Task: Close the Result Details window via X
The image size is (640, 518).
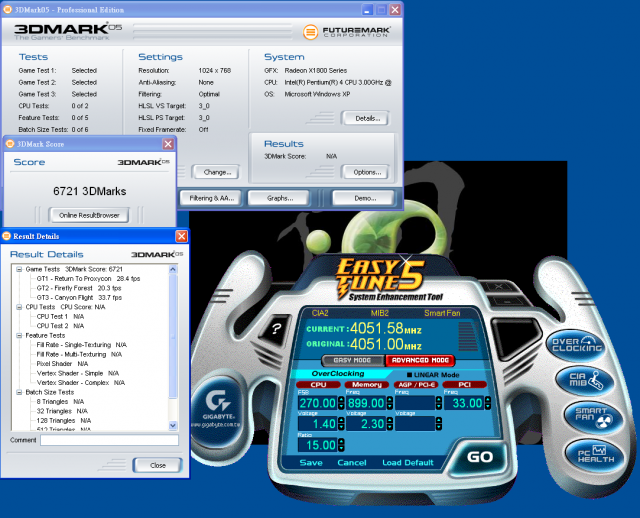Action: click(x=181, y=236)
